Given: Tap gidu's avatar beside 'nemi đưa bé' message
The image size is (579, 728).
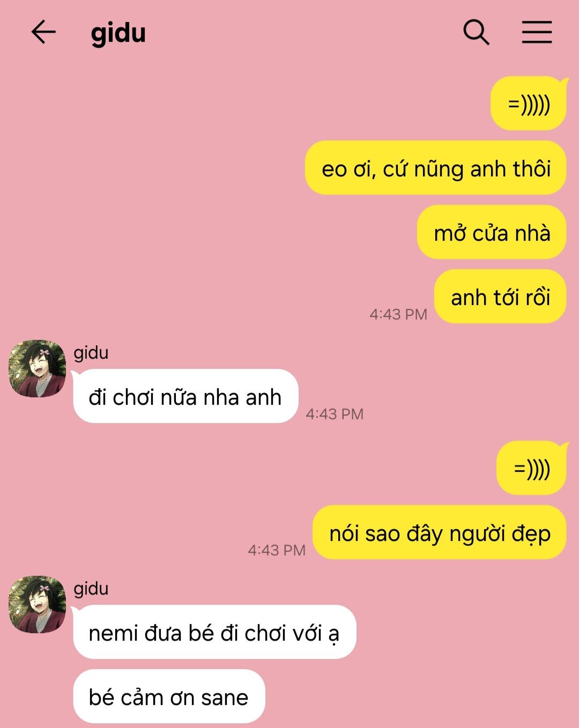Looking at the screenshot, I should pyautogui.click(x=38, y=604).
